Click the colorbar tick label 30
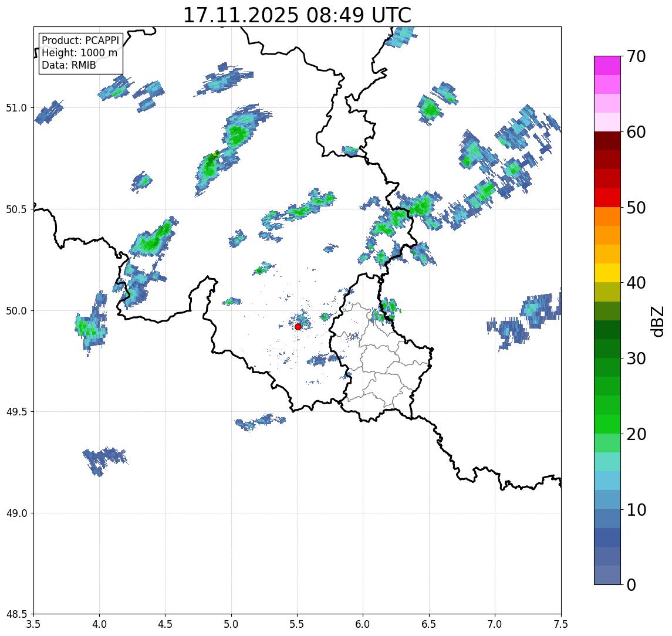 (x=636, y=358)
